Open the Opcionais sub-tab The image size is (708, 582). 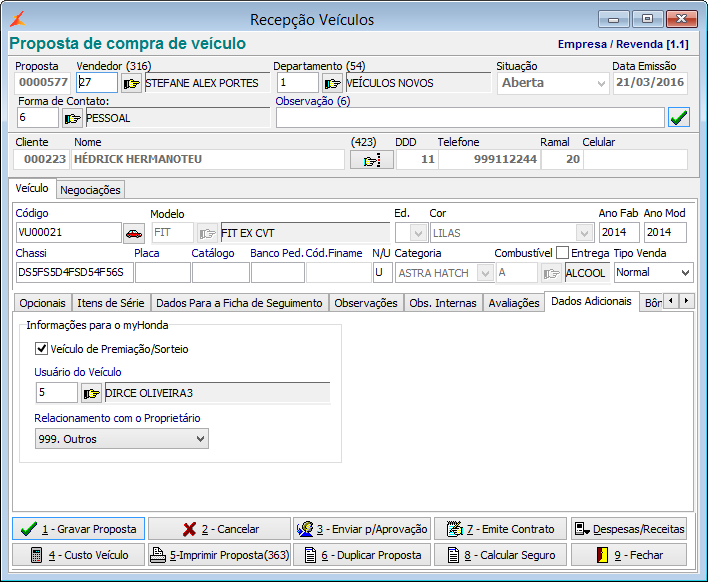[x=42, y=303]
